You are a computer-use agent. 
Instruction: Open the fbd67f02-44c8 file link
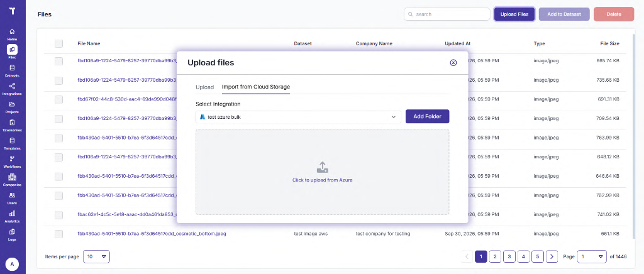point(127,100)
